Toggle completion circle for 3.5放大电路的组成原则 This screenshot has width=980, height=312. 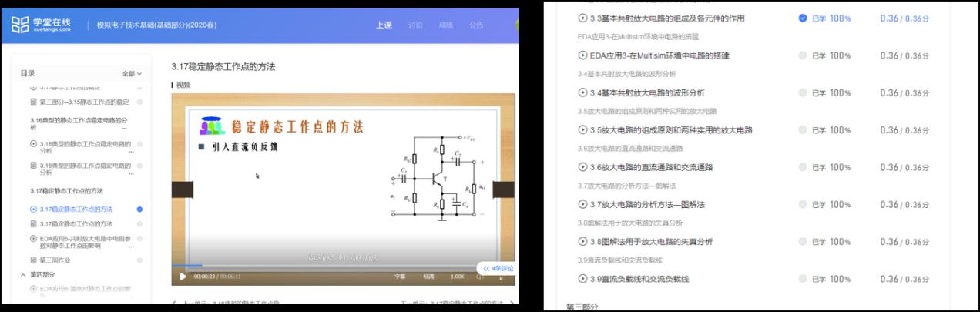(x=803, y=130)
